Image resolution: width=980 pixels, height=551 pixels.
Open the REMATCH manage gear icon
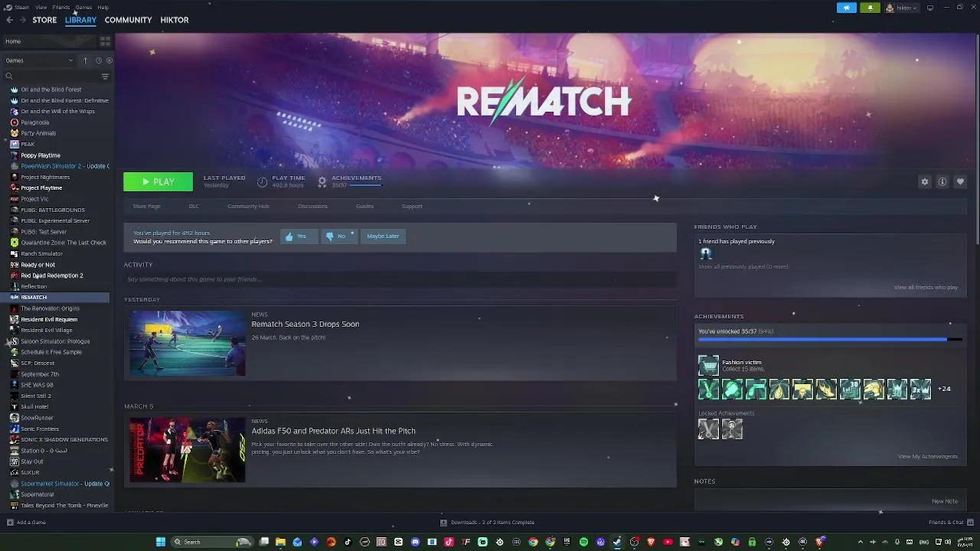click(925, 181)
